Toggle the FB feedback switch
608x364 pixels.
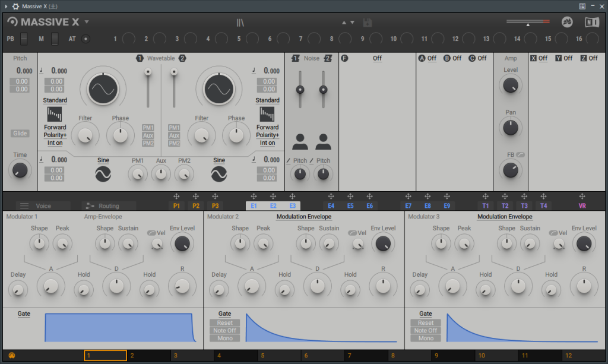[520, 154]
